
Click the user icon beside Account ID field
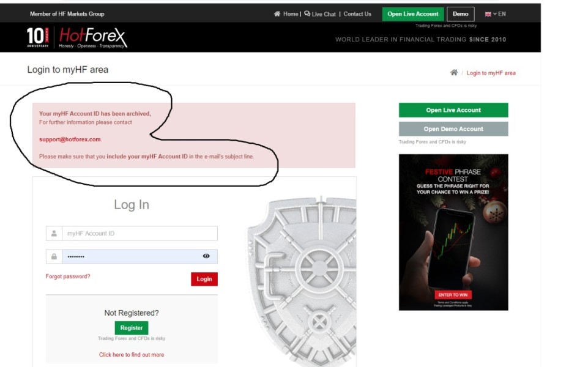54,233
